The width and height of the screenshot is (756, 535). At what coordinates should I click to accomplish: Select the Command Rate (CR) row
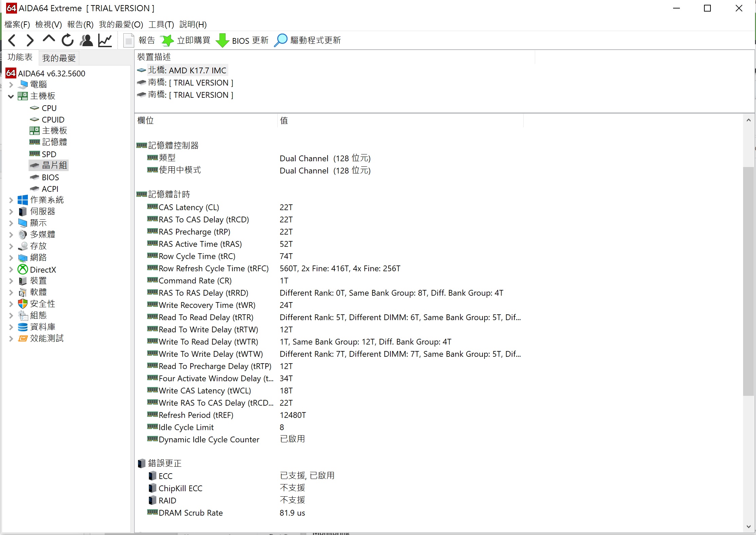pos(328,281)
